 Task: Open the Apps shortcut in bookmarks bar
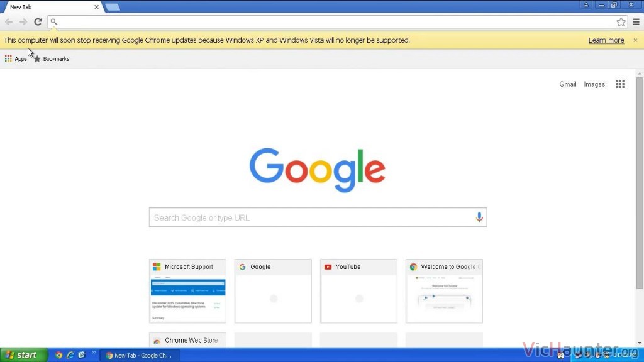tap(16, 58)
